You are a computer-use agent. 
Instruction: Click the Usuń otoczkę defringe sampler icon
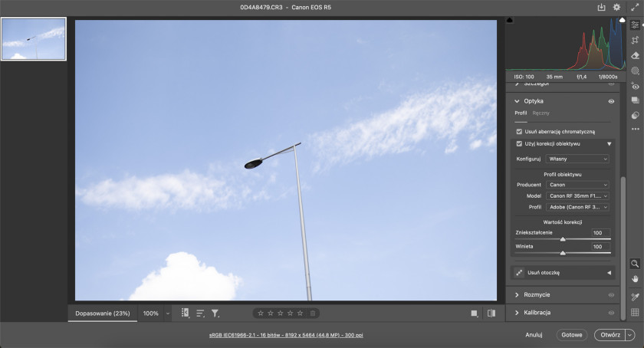pos(519,272)
